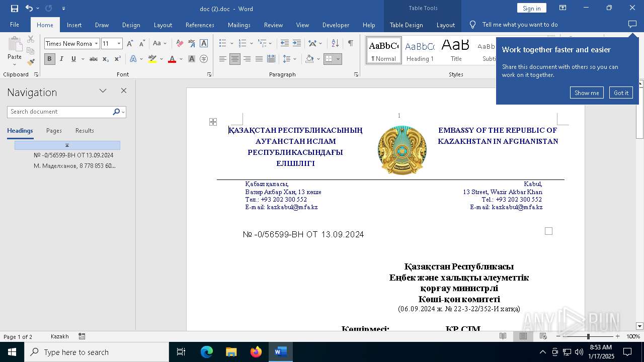Open the Table Design tab

pos(406,25)
